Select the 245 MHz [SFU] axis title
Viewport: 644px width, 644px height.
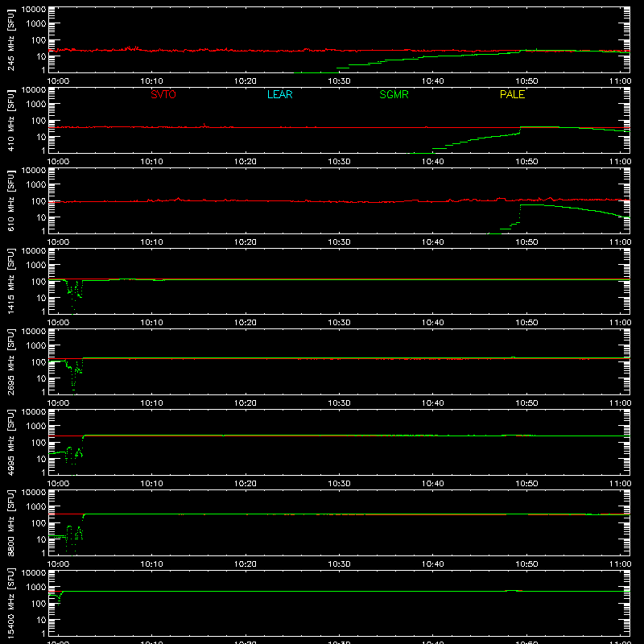[10, 39]
